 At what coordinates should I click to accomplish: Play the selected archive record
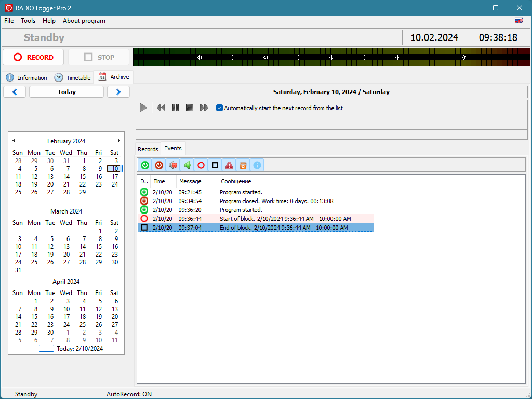143,108
